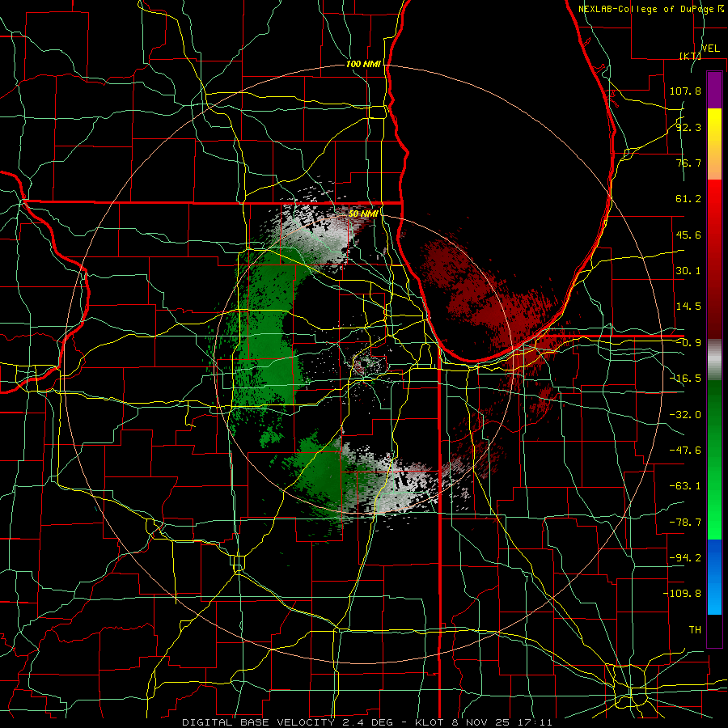This screenshot has width=728, height=728.
Task: Click the 30.1 legend value
Action: point(688,271)
